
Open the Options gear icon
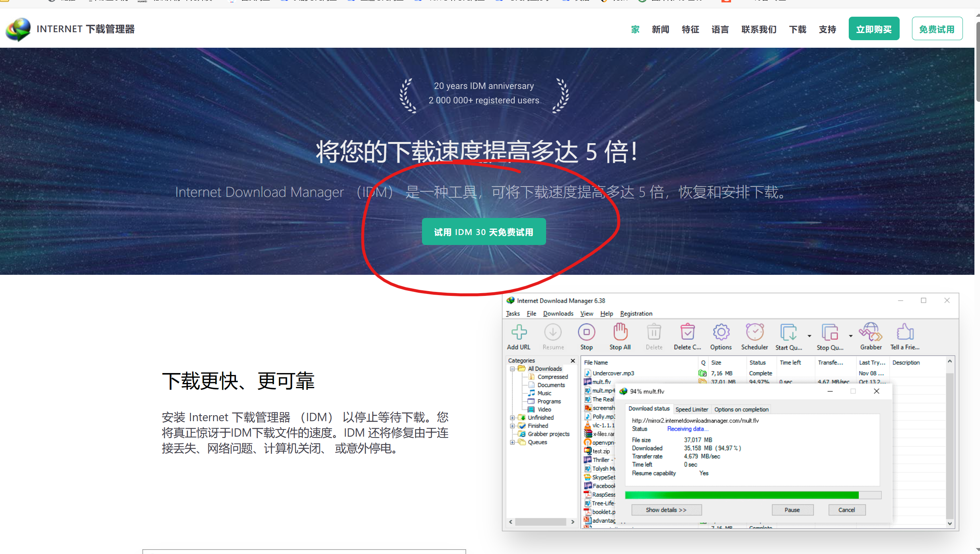(x=721, y=332)
